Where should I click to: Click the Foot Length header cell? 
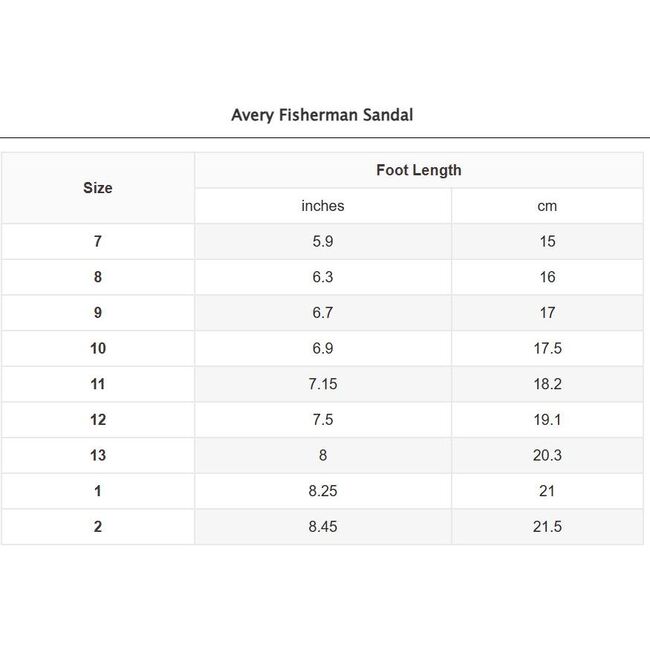click(x=419, y=170)
